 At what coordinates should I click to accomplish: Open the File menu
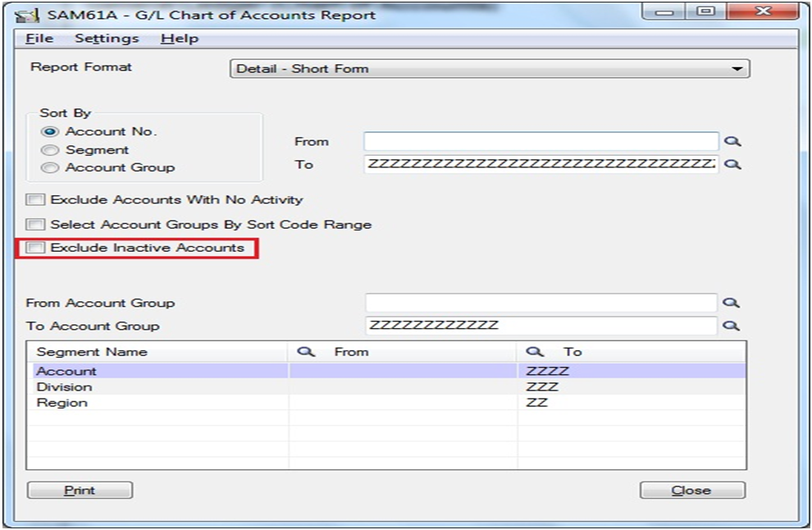(x=39, y=39)
